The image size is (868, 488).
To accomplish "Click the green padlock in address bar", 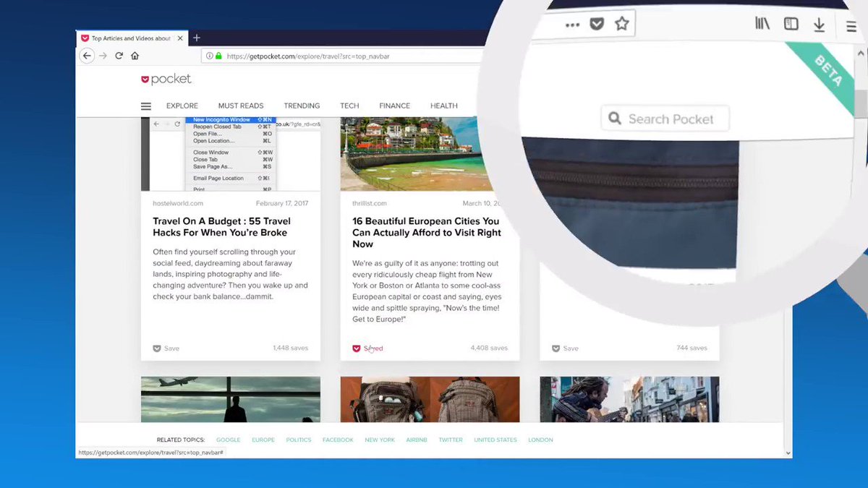I will click(x=218, y=56).
